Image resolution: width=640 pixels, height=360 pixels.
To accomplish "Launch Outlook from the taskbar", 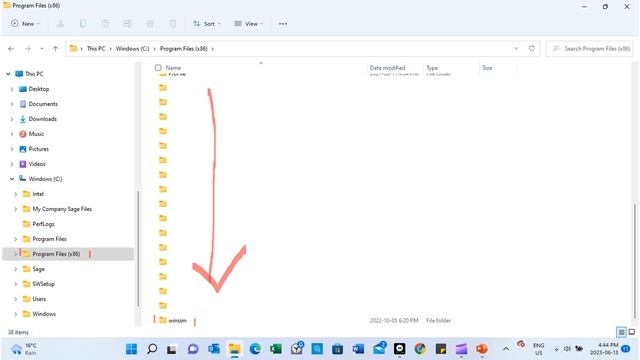I will (214, 349).
